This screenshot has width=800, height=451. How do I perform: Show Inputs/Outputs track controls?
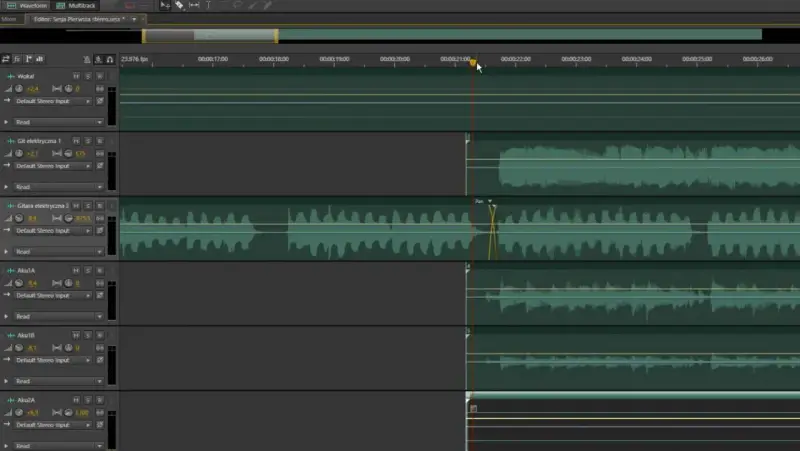point(6,59)
